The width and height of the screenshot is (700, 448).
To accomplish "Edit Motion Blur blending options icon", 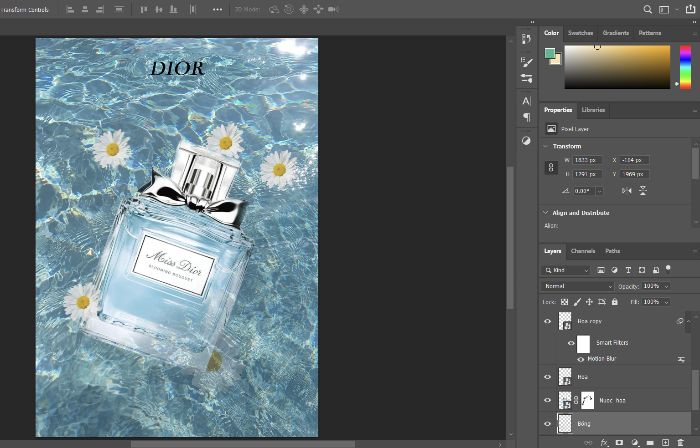I will tap(681, 359).
